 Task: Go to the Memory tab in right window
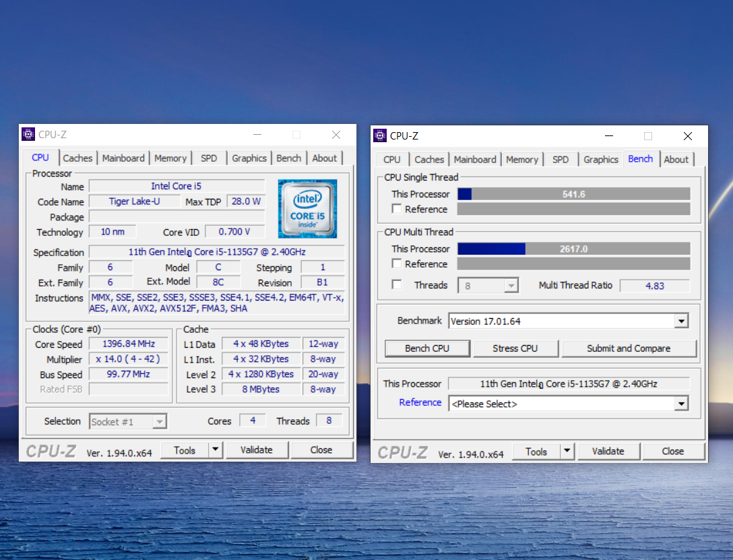click(521, 160)
